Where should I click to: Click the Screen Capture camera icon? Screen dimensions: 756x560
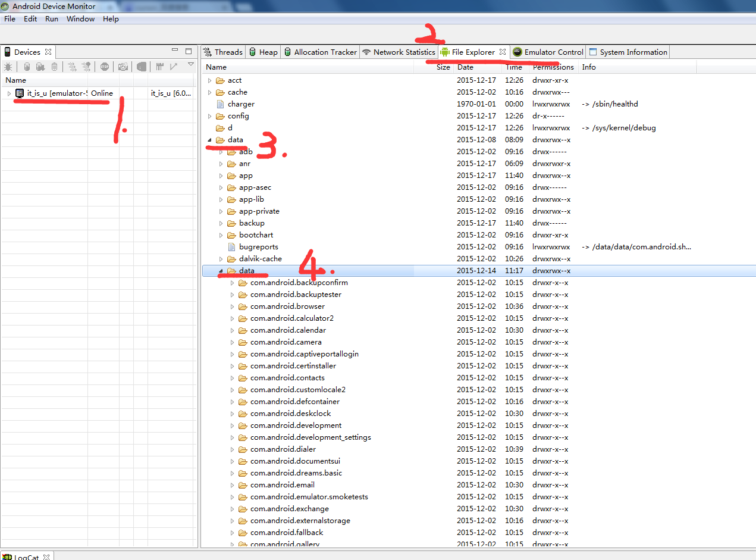pos(123,67)
